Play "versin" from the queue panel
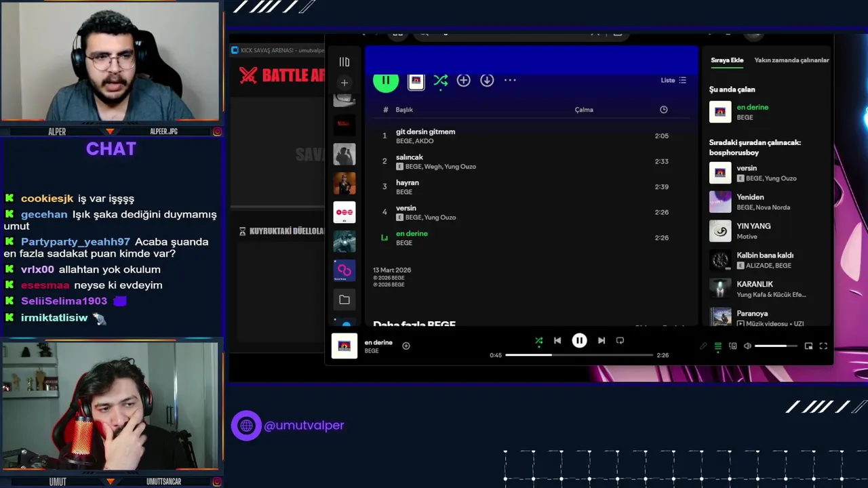868x488 pixels. pos(768,173)
